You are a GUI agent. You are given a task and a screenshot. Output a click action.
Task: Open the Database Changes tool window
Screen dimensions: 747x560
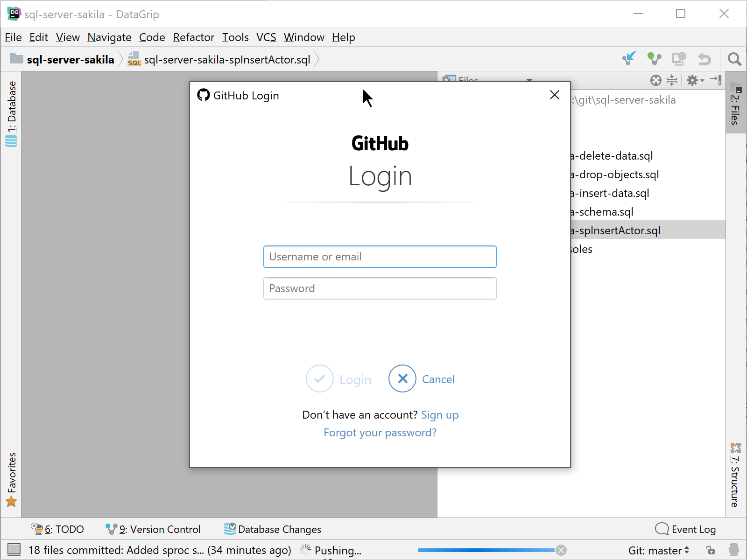click(x=273, y=529)
